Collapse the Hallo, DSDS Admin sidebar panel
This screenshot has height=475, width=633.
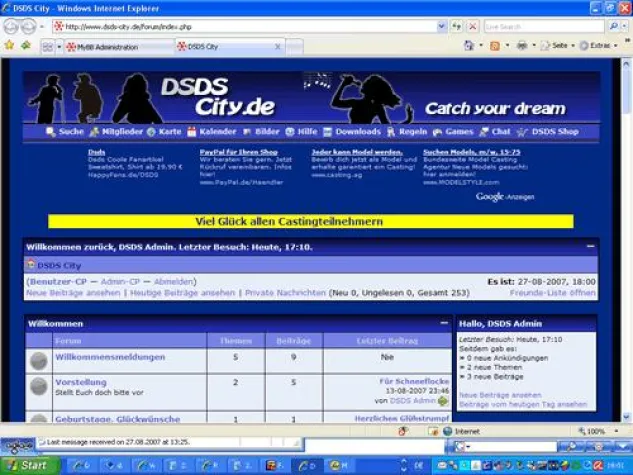590,324
